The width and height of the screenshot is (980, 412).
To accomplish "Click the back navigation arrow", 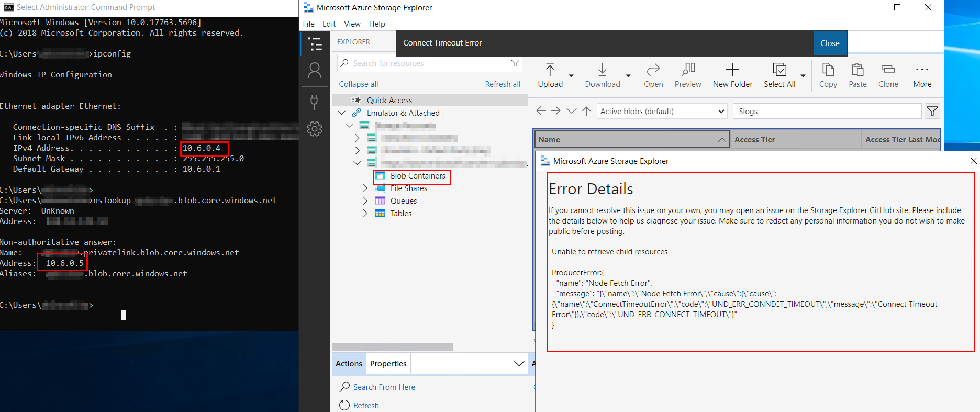I will coord(541,111).
